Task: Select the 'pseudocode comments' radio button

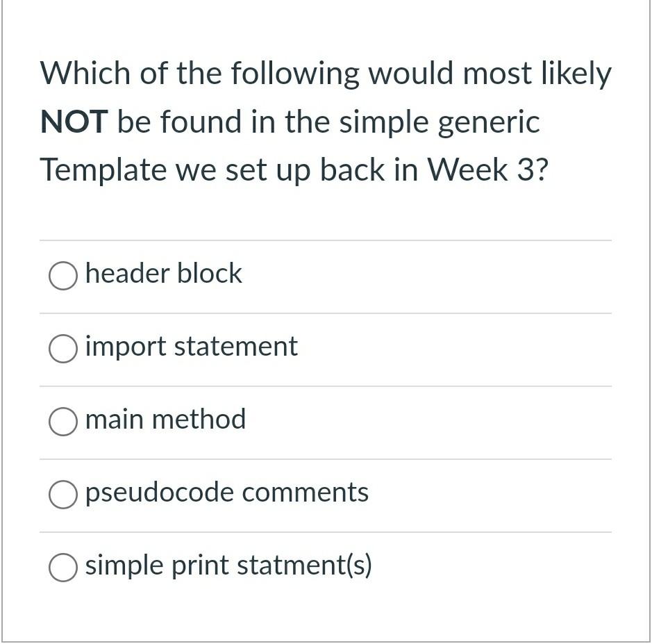Action: [63, 495]
